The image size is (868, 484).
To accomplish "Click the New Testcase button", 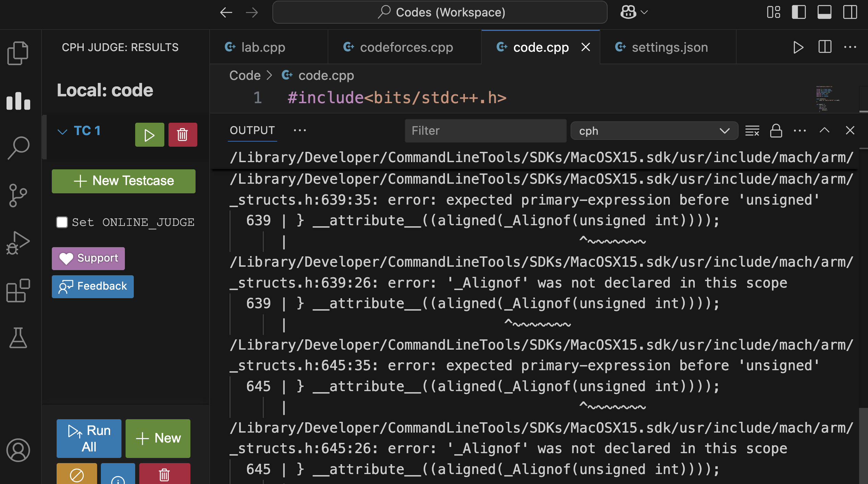I will point(124,181).
